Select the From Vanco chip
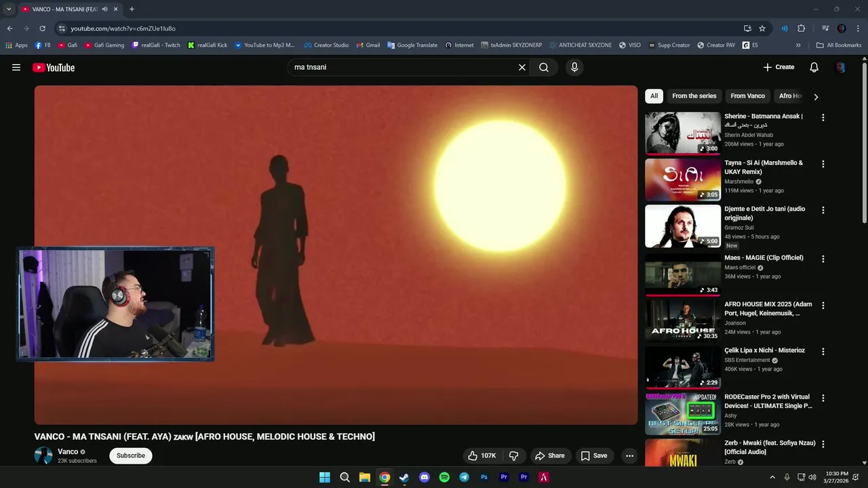Screen dimensions: 868x488 click(747, 96)
